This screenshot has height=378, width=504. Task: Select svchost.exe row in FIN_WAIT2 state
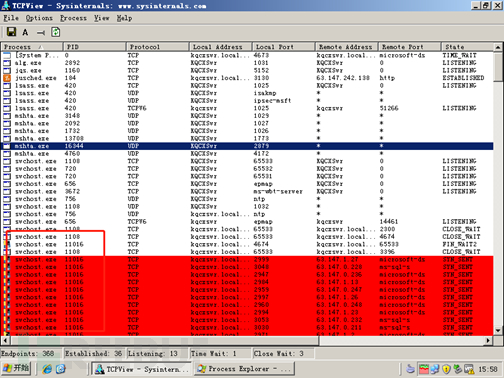point(247,244)
